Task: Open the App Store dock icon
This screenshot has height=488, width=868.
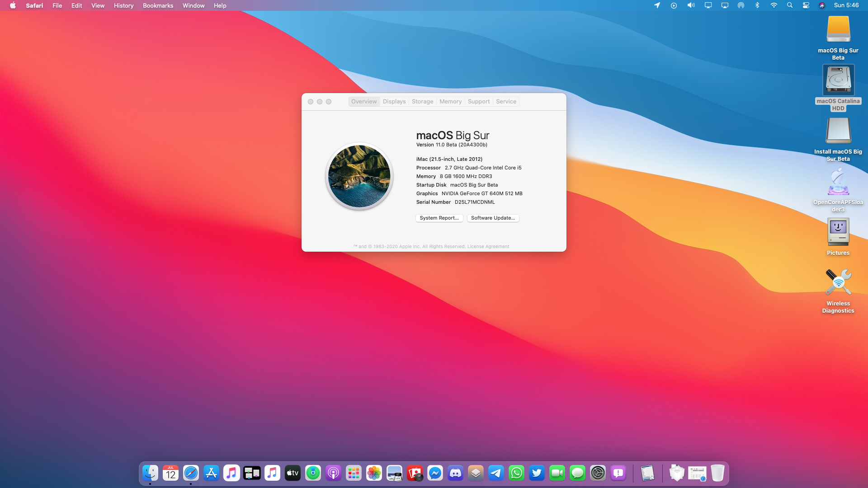Action: [211, 473]
